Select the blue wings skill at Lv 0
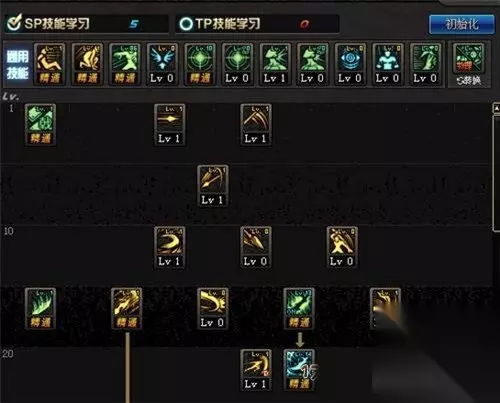 pos(162,64)
